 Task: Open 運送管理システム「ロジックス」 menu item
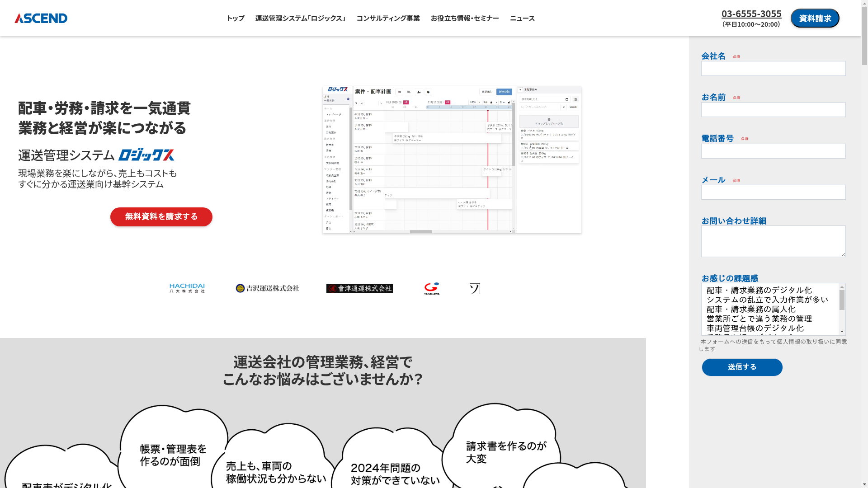point(300,18)
